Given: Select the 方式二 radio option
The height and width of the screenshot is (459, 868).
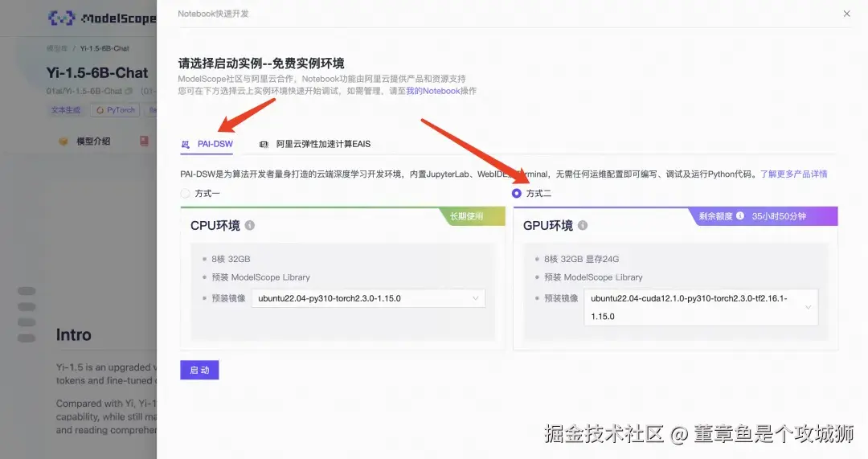Looking at the screenshot, I should point(517,193).
